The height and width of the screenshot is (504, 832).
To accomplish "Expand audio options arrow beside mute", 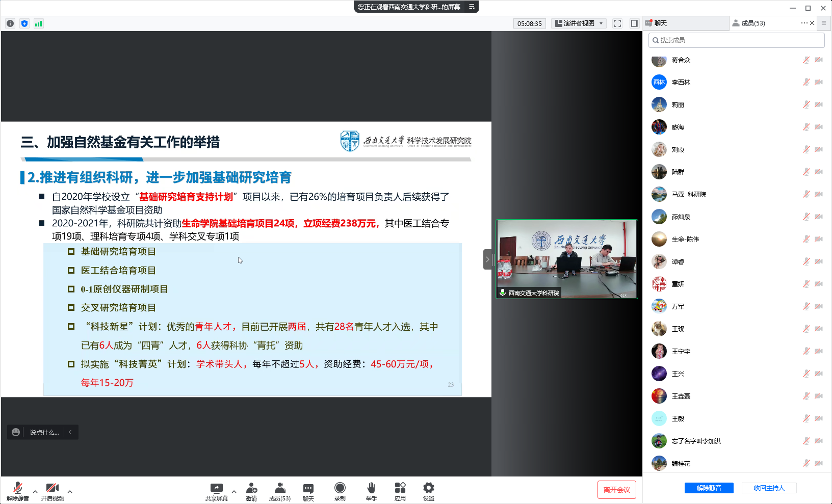I will (35, 492).
